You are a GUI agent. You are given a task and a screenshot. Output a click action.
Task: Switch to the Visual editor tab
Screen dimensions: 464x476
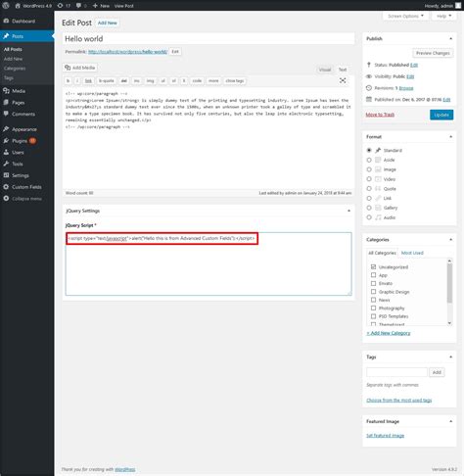coord(325,70)
